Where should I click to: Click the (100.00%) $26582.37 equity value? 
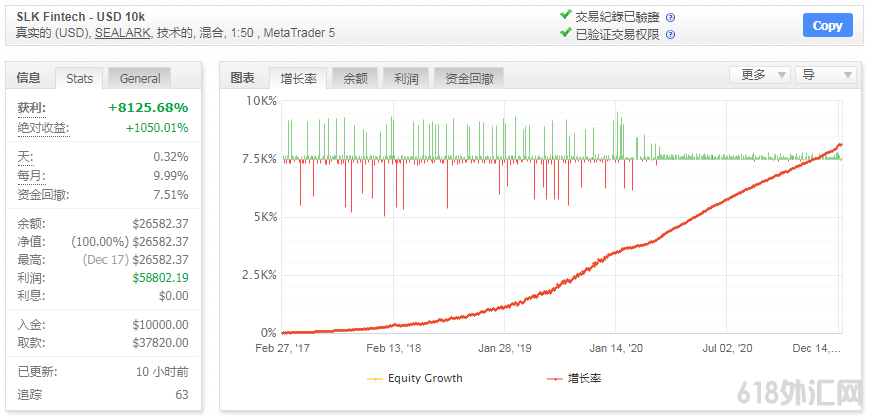[130, 242]
